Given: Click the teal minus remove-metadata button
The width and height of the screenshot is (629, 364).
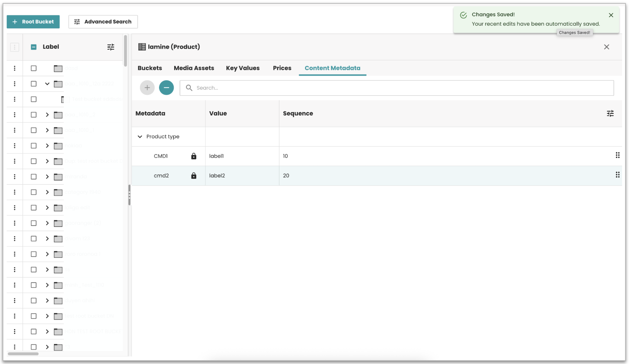Looking at the screenshot, I should (x=166, y=88).
